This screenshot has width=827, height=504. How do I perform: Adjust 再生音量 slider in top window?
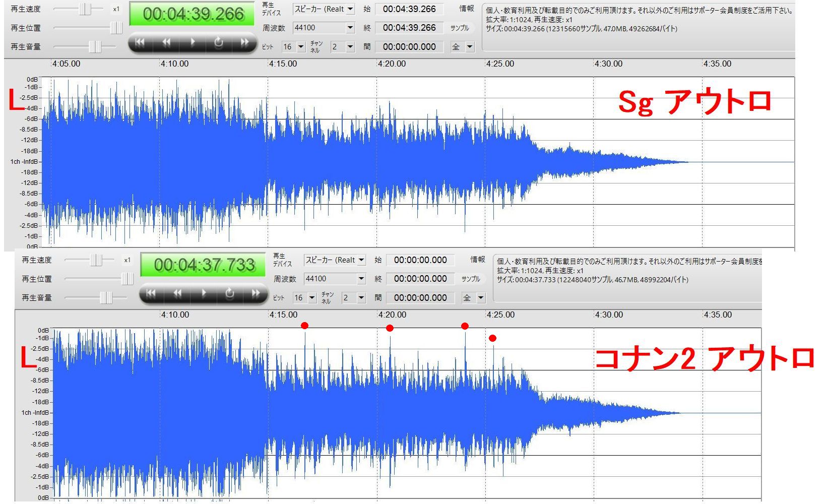(95, 46)
